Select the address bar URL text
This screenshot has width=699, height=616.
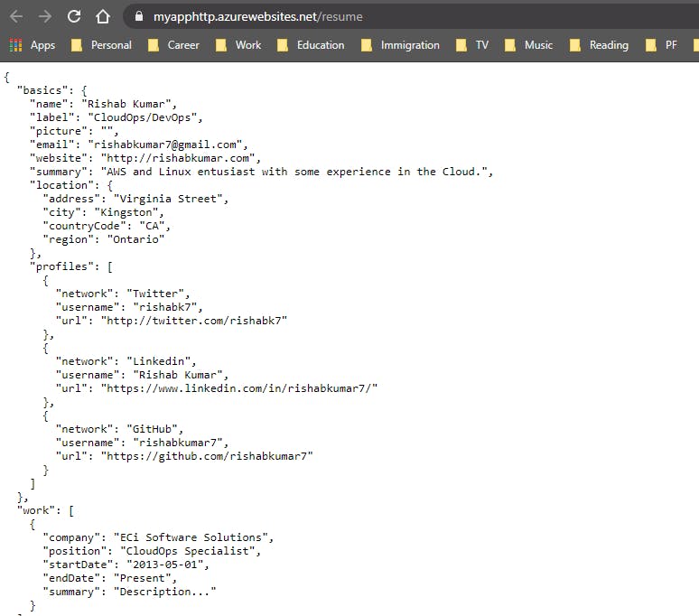(x=257, y=17)
